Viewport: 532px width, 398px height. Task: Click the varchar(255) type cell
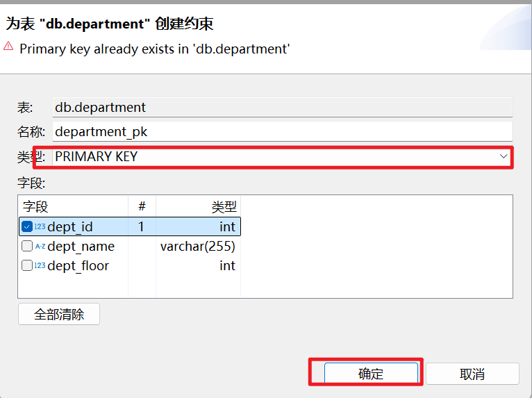pos(198,246)
